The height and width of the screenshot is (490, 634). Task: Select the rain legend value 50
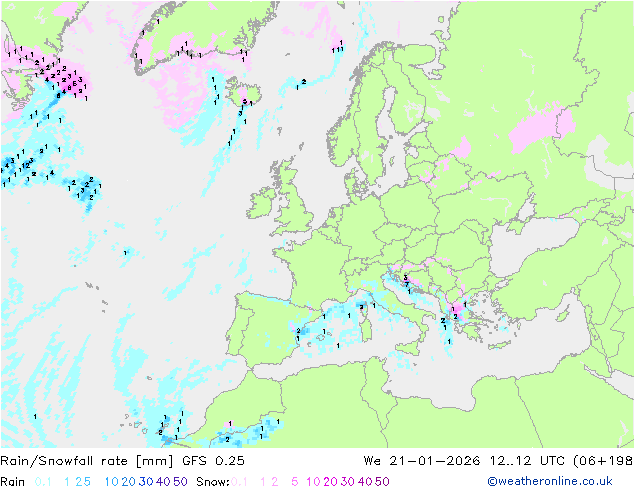tap(180, 482)
